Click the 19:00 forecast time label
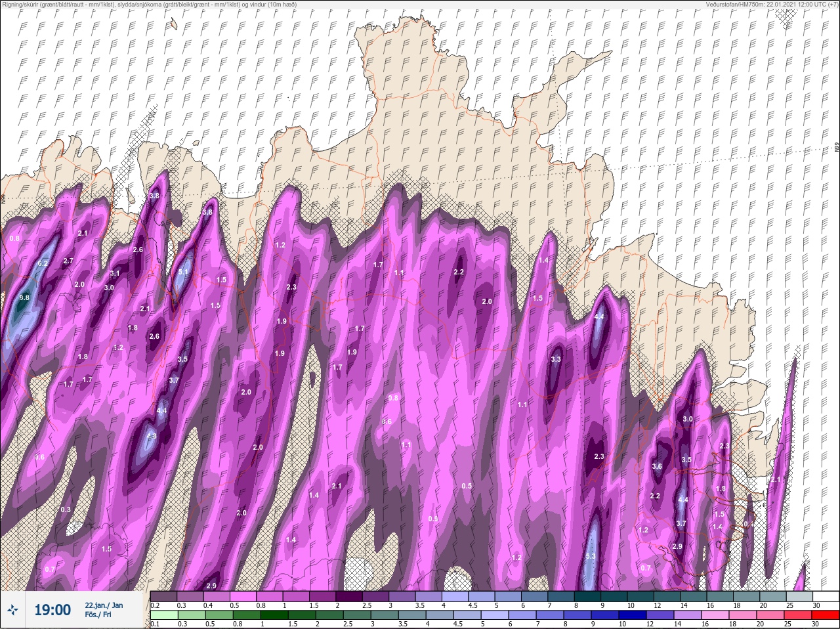840x629 pixels. point(52,610)
